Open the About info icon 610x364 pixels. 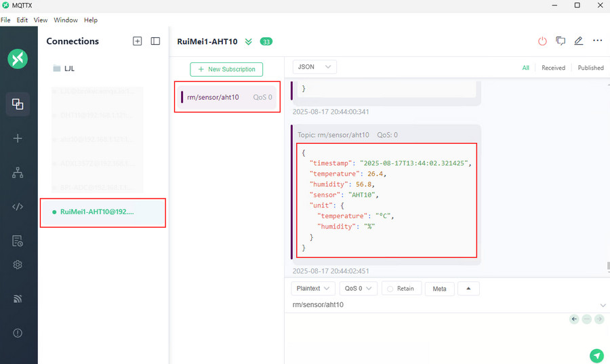pos(18,333)
